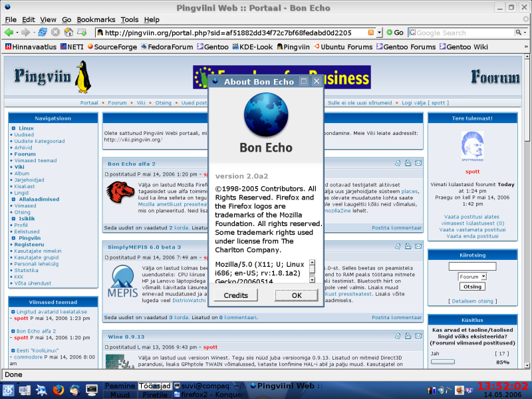Viewport: 532px width, 399px height.
Task: Open the Ubuntu Forums bookmark
Action: click(343, 47)
